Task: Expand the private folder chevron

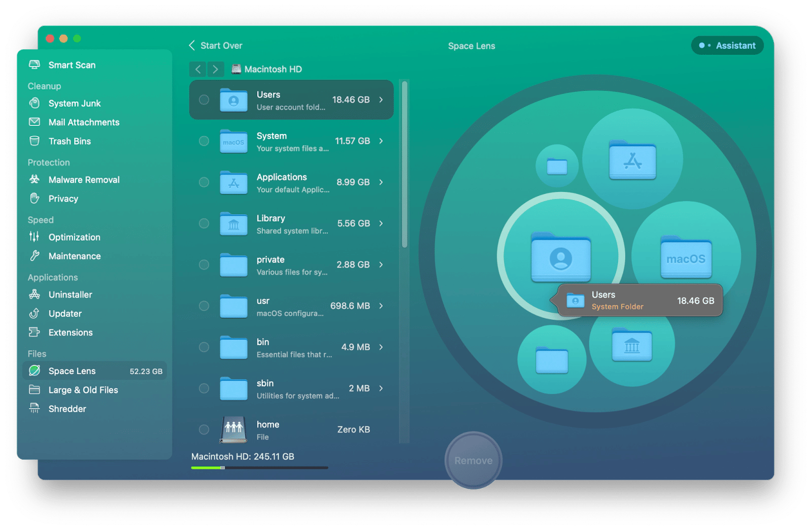Action: 381,264
